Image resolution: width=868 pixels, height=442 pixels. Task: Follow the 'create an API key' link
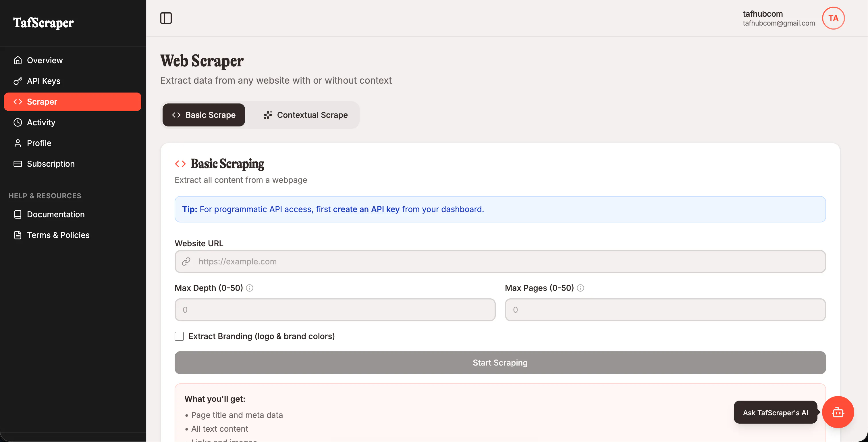(366, 210)
